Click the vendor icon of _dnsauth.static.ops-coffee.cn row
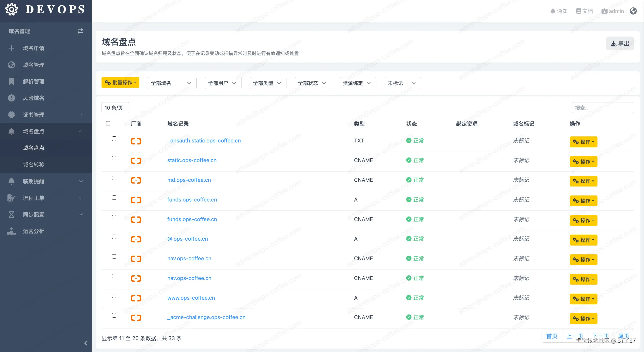This screenshot has height=352, width=644. [136, 141]
